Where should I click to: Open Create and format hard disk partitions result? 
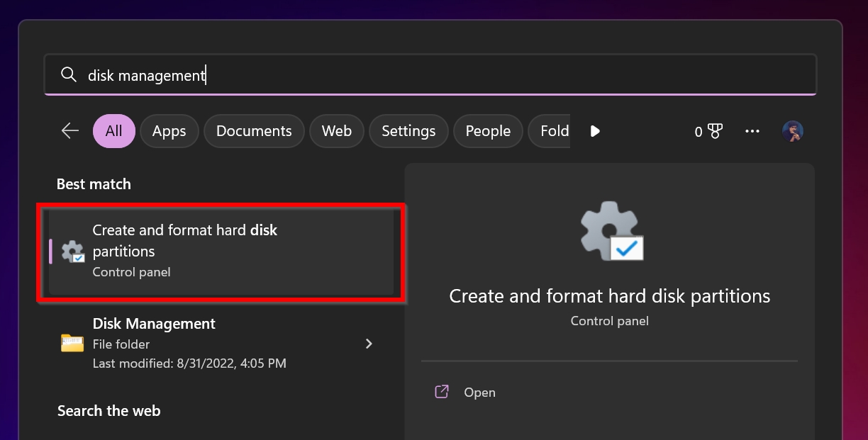(221, 252)
